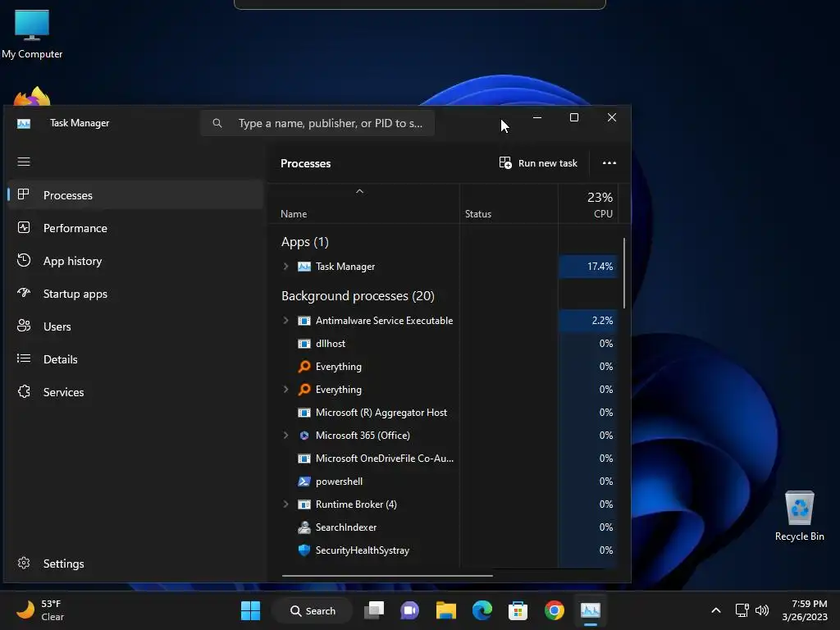
Task: Click the Task Manager search field
Action: [x=317, y=123]
